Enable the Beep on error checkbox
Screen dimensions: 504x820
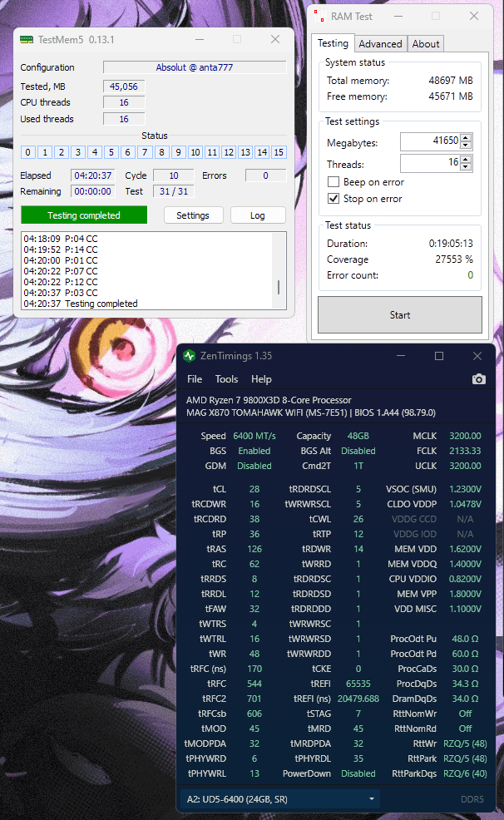334,182
